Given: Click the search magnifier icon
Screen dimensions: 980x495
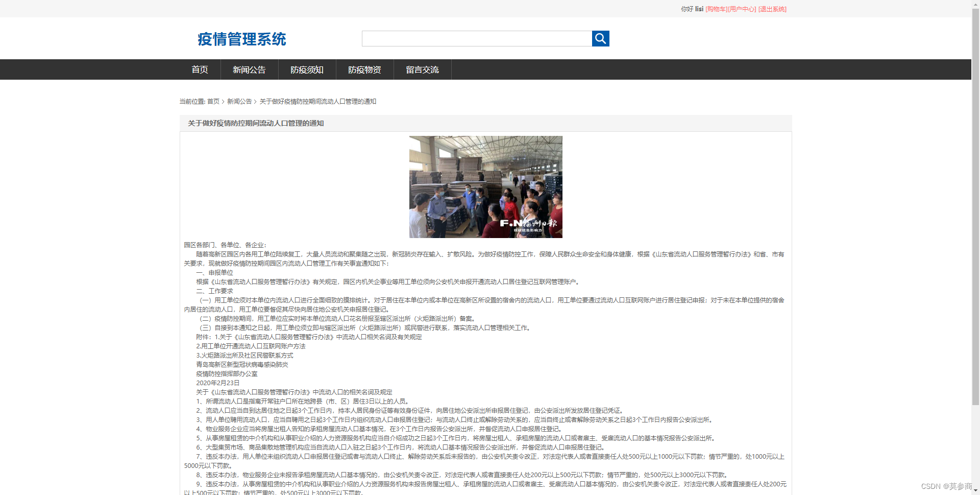Looking at the screenshot, I should 600,38.
